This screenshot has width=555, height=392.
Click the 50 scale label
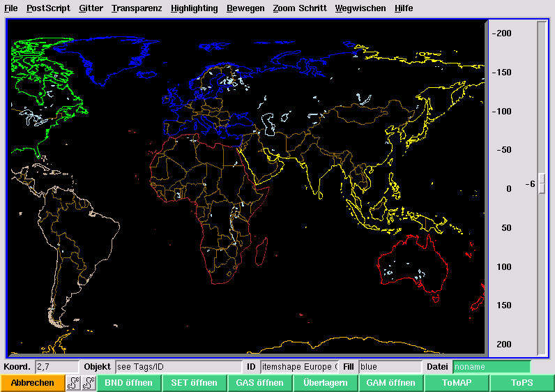pos(506,227)
